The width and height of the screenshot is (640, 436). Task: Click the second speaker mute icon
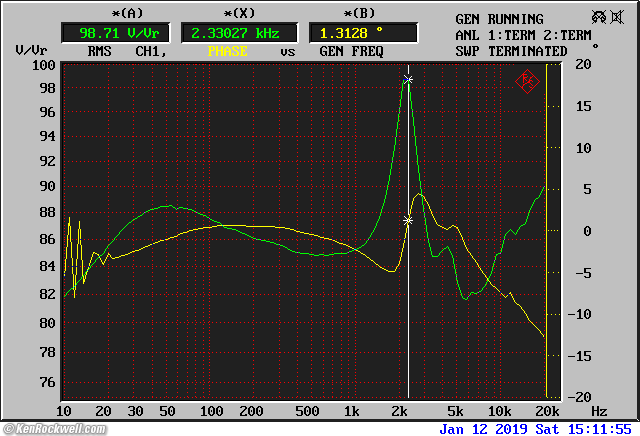pyautogui.click(x=619, y=17)
